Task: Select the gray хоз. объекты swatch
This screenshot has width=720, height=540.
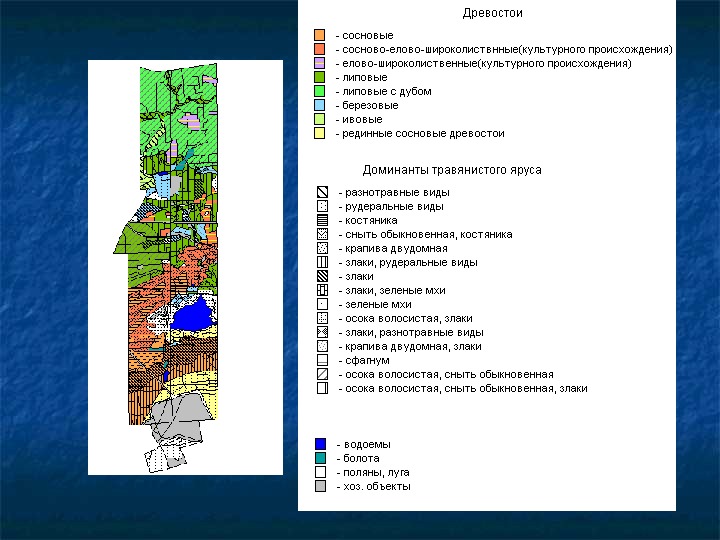Action: coord(321,486)
